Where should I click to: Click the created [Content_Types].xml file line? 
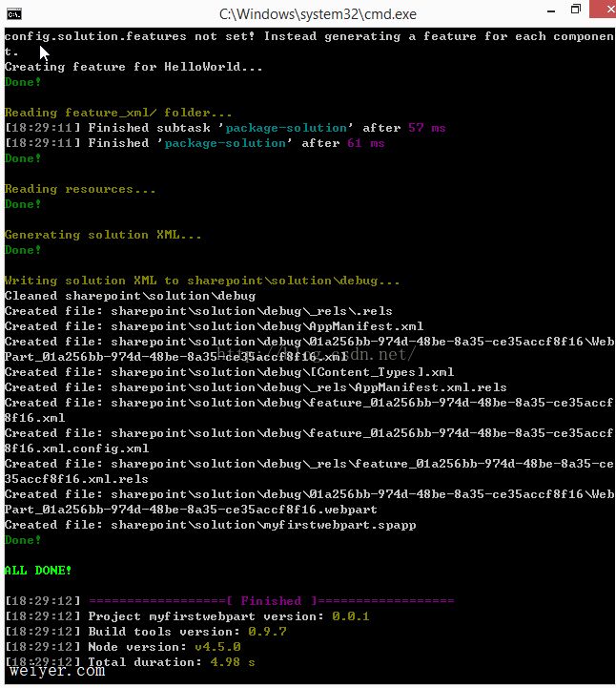(229, 372)
